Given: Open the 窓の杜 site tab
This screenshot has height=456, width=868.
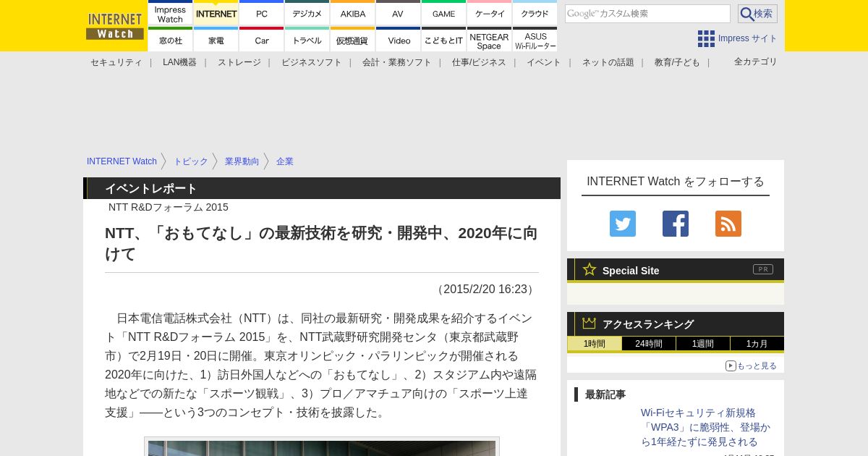Looking at the screenshot, I should [171, 40].
